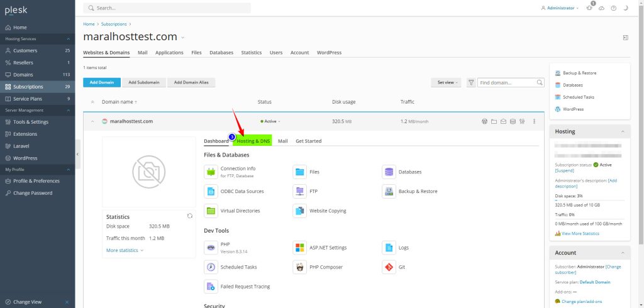Switch to the Hosting & DNS tab

coord(253,141)
